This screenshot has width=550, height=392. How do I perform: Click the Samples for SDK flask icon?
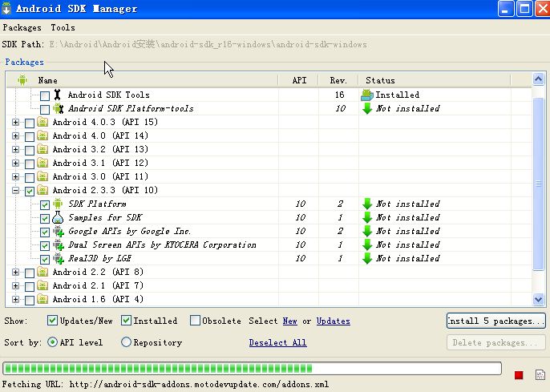tap(58, 217)
